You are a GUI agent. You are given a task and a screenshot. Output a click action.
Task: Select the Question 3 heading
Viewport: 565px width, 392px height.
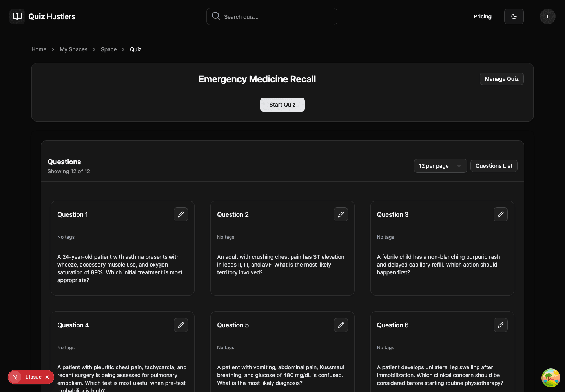[x=393, y=214]
